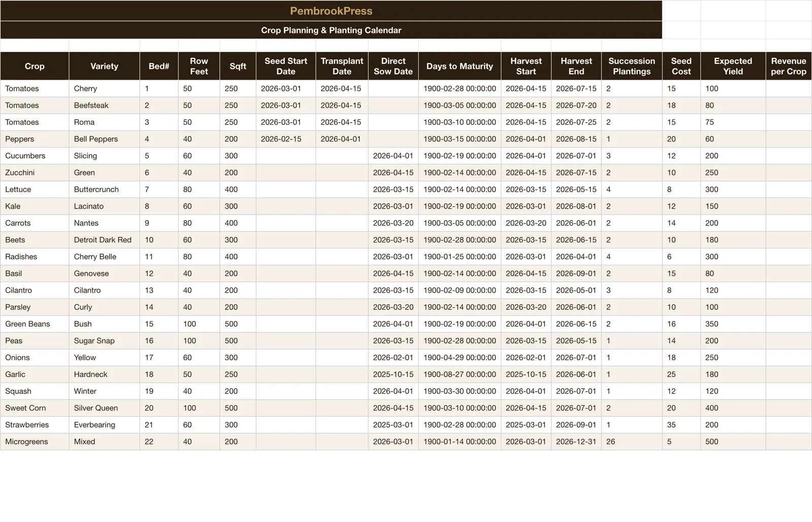Screen dimensions: 812x522
Task: Select the Buttercrunch variety cell
Action: point(104,189)
